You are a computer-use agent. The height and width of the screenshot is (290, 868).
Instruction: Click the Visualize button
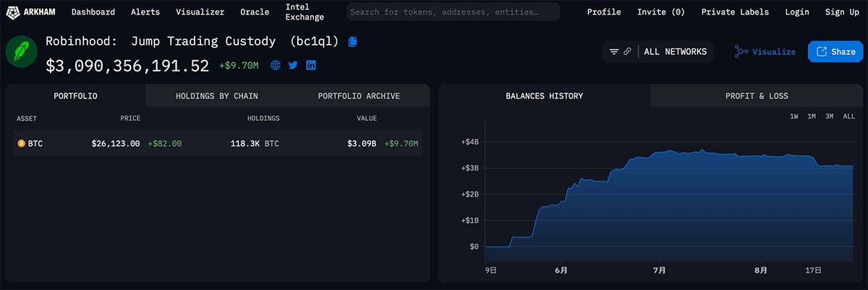click(x=765, y=52)
